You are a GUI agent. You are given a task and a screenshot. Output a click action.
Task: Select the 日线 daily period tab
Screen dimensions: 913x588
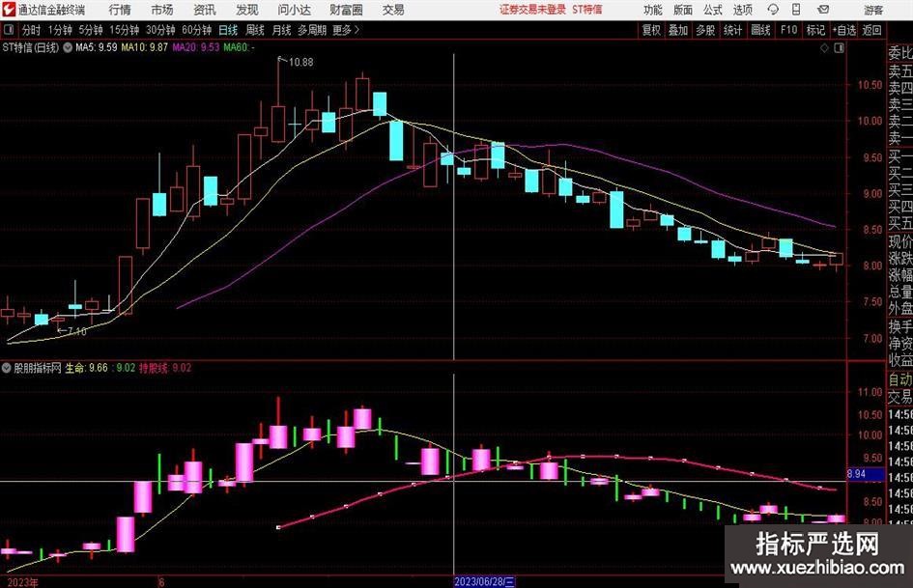[x=228, y=30]
